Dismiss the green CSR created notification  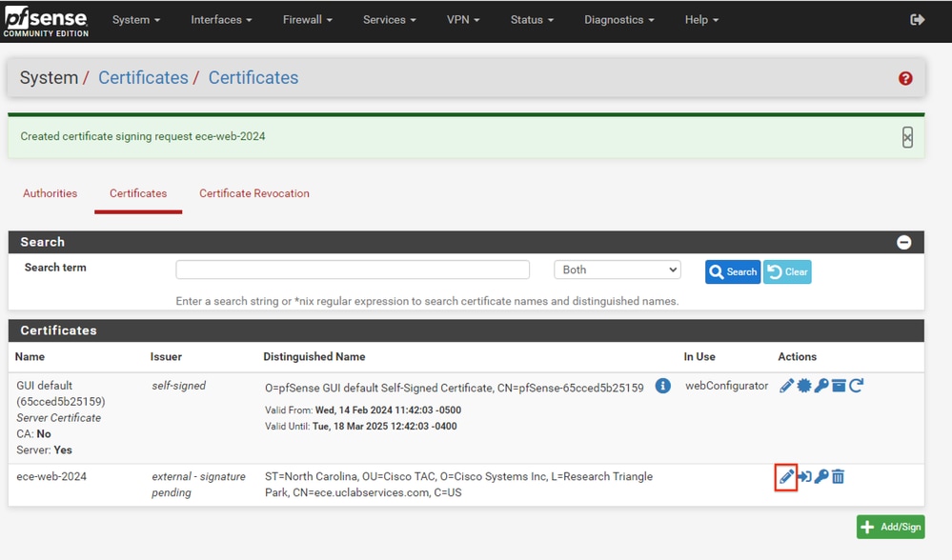point(907,137)
